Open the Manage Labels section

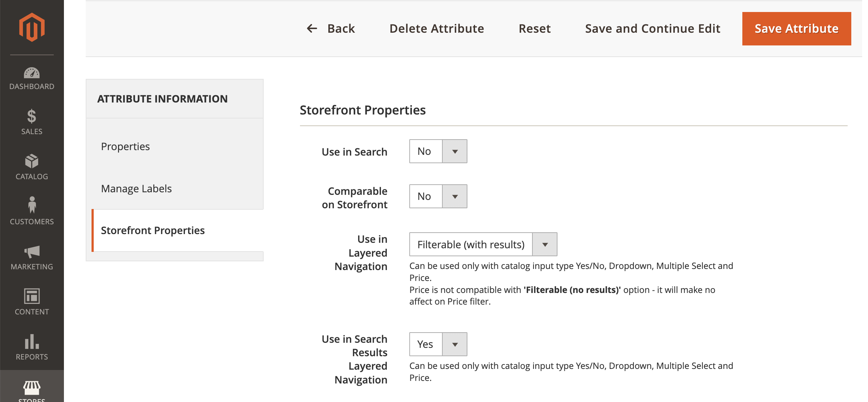click(136, 188)
